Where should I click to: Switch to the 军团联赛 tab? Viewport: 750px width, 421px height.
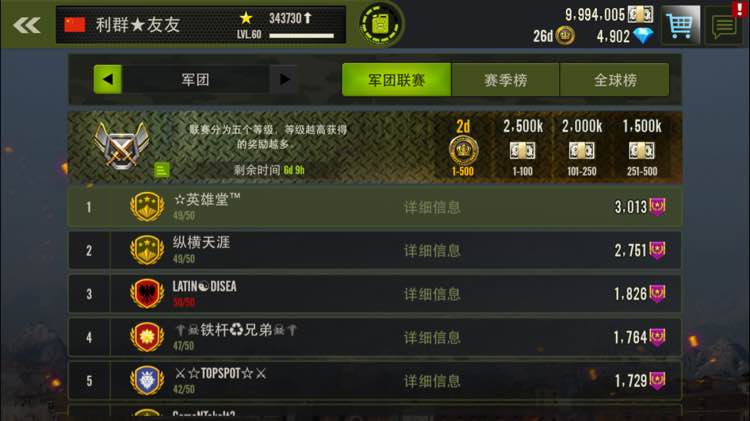click(397, 80)
